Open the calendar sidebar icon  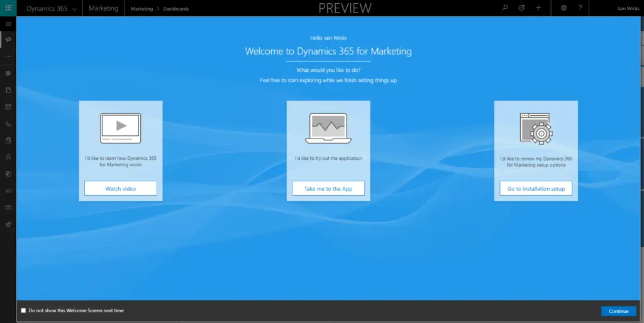click(8, 107)
